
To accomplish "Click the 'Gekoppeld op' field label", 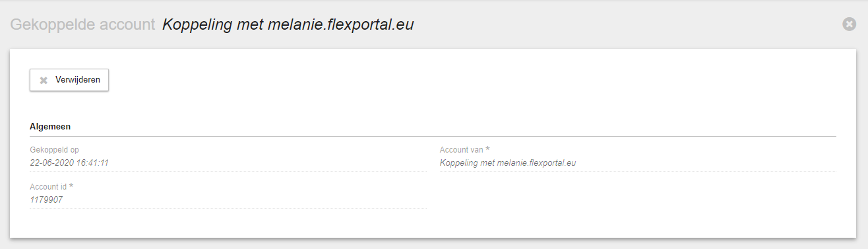I will 54,150.
